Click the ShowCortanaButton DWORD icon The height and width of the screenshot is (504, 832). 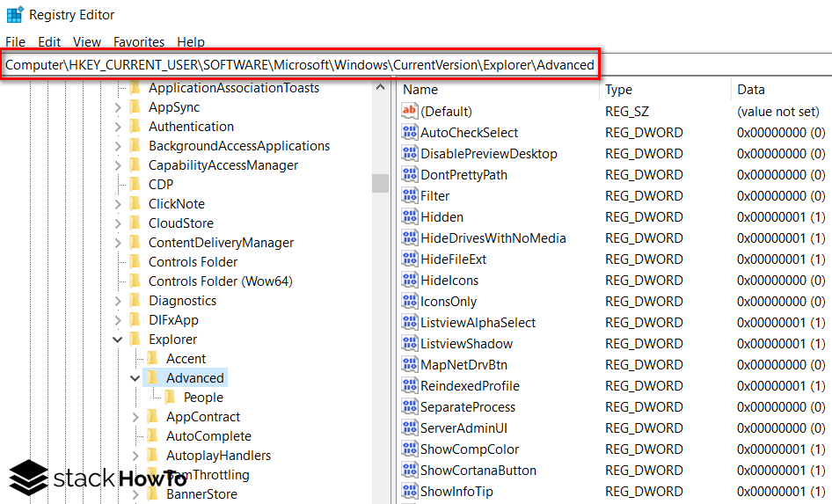(x=409, y=470)
